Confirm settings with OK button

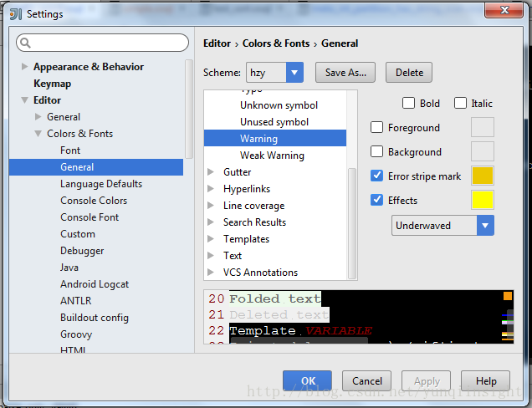pyautogui.click(x=307, y=381)
